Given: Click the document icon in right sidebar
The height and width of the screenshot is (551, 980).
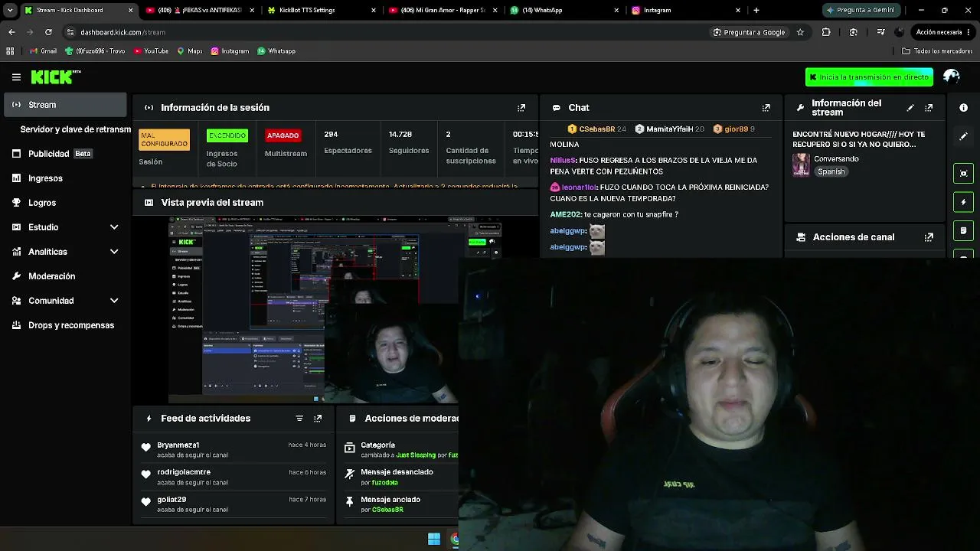Looking at the screenshot, I should point(963,230).
